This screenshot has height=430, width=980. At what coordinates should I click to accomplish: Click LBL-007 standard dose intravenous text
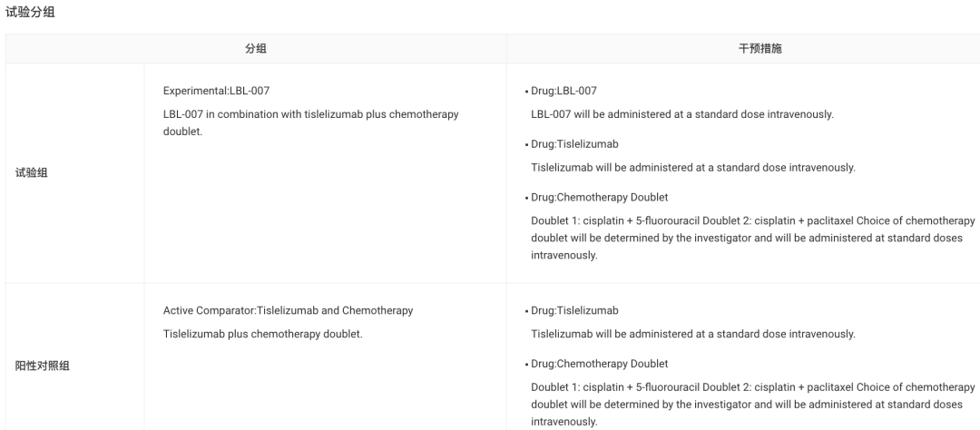pos(681,114)
